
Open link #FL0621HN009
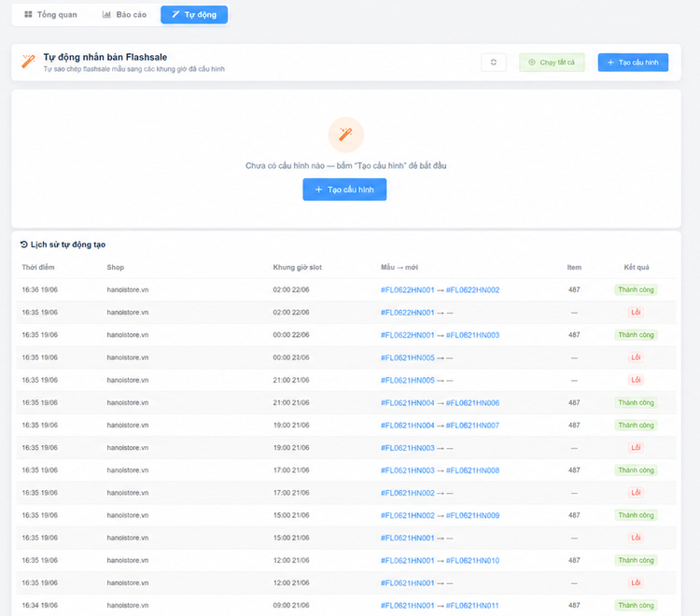(473, 515)
